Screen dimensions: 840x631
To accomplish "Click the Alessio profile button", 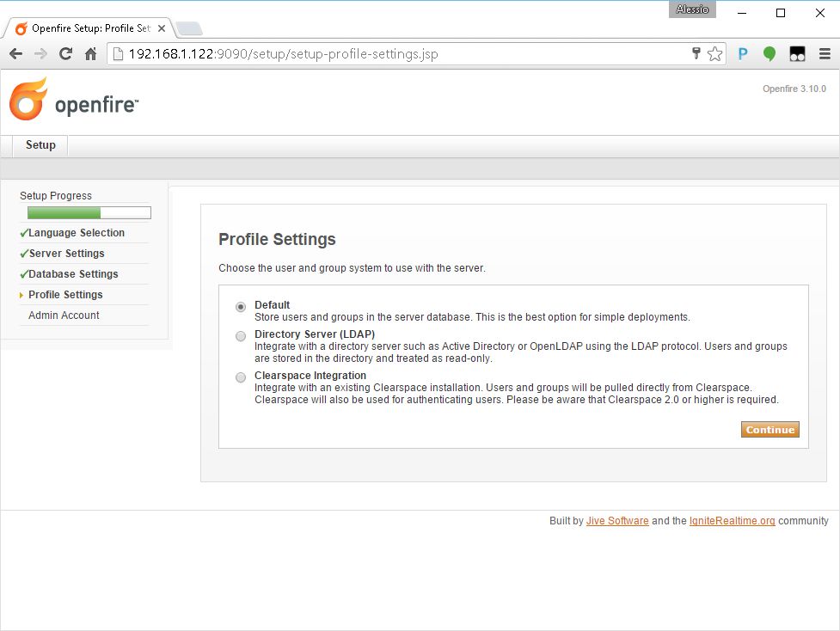I will (691, 9).
